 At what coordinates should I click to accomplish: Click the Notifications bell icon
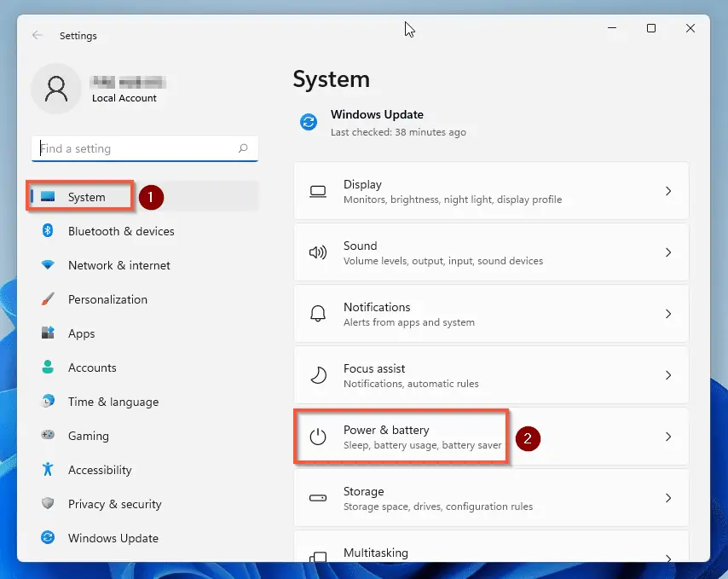318,314
